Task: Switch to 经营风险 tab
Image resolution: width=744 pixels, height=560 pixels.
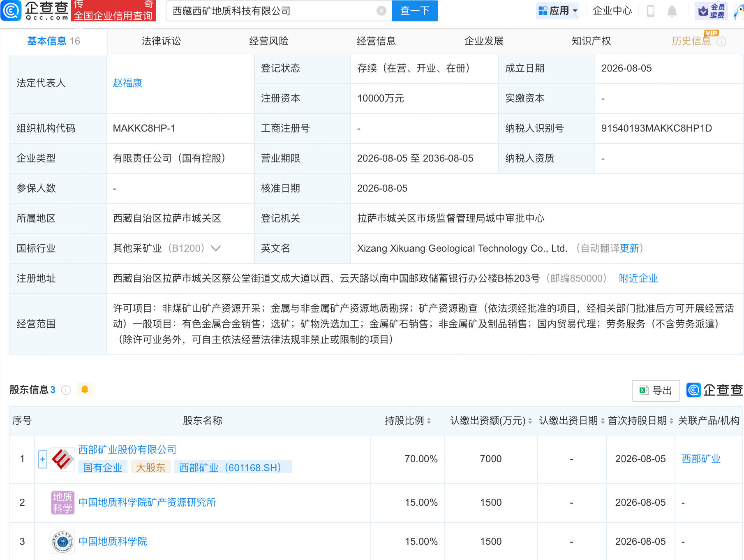Action: point(269,41)
